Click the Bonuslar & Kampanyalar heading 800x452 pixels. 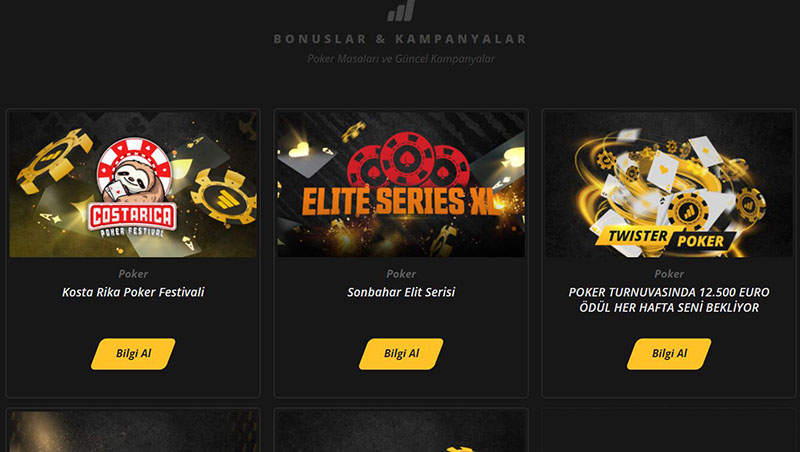point(401,39)
